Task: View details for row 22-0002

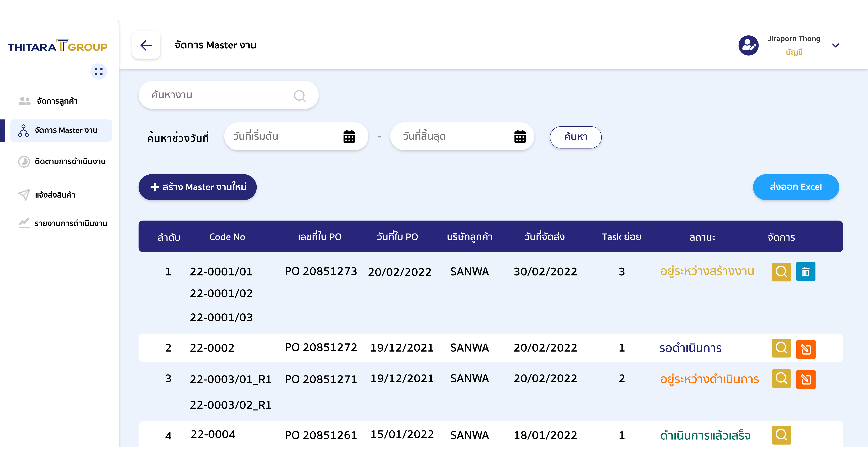Action: (781, 348)
